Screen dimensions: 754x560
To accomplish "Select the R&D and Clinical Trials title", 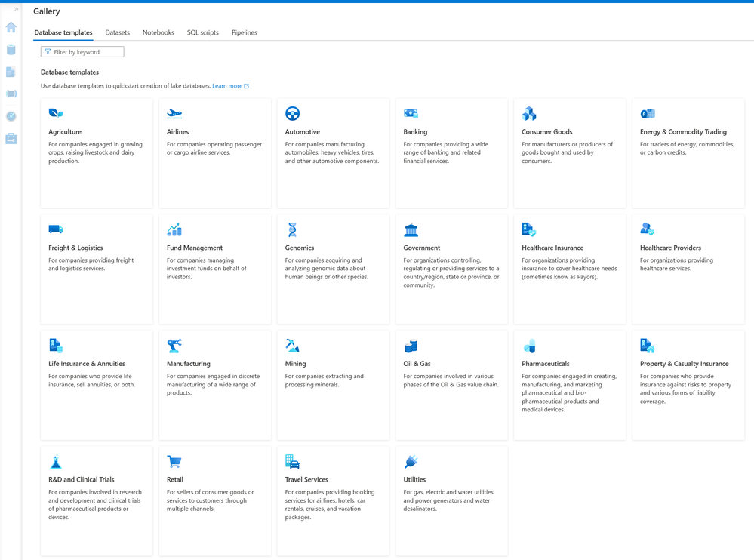I will point(82,479).
